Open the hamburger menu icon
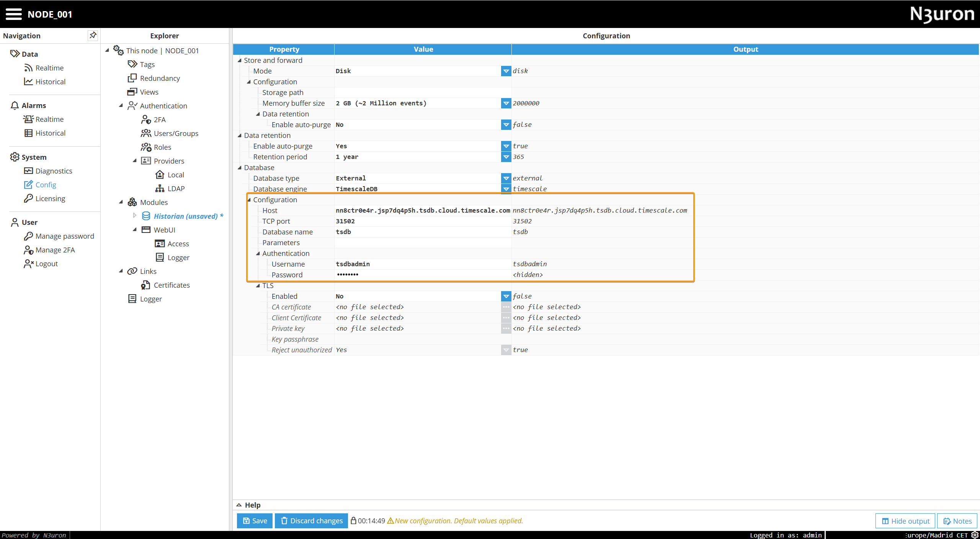This screenshot has height=539, width=980. [x=14, y=14]
